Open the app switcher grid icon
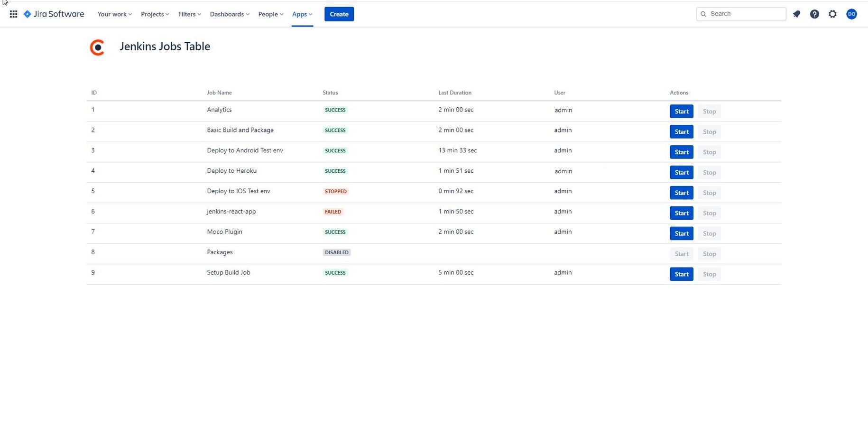Image resolution: width=868 pixels, height=427 pixels. [14, 14]
